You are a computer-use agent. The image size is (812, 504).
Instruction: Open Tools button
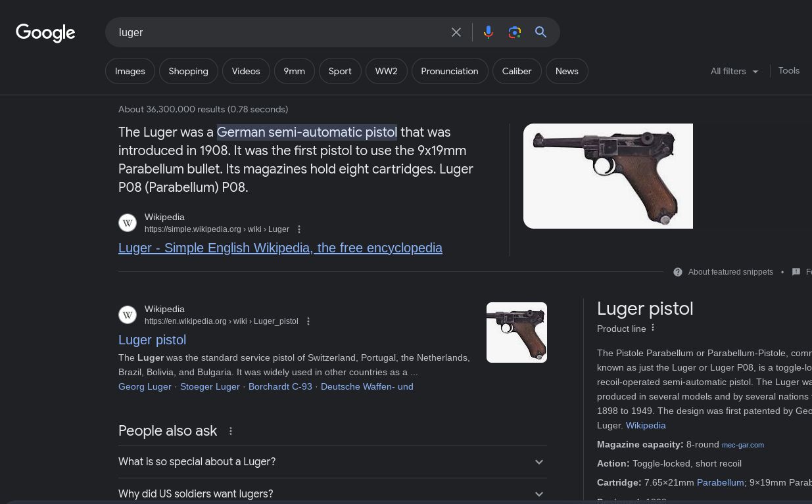click(x=788, y=70)
